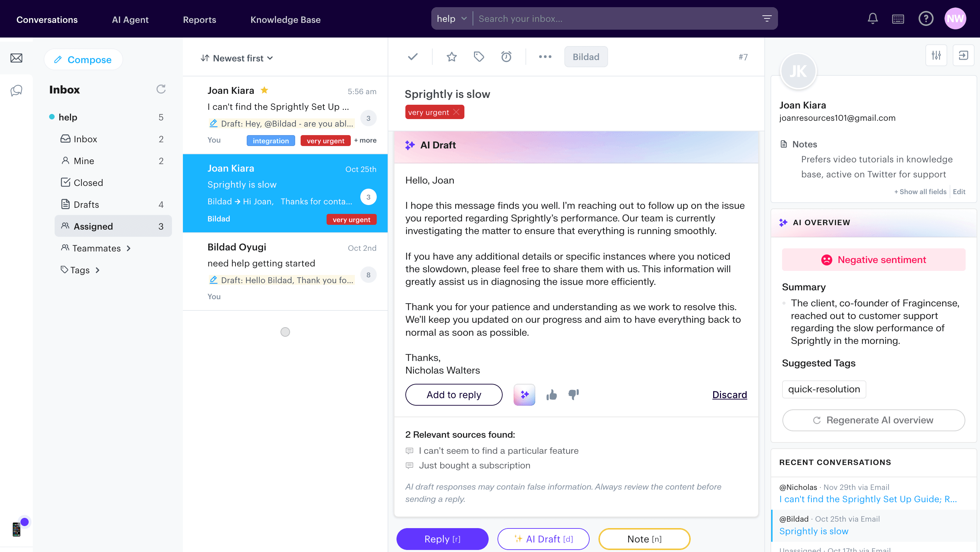Open the Knowledge Base tab
Image resolution: width=980 pixels, height=552 pixels.
pos(285,19)
